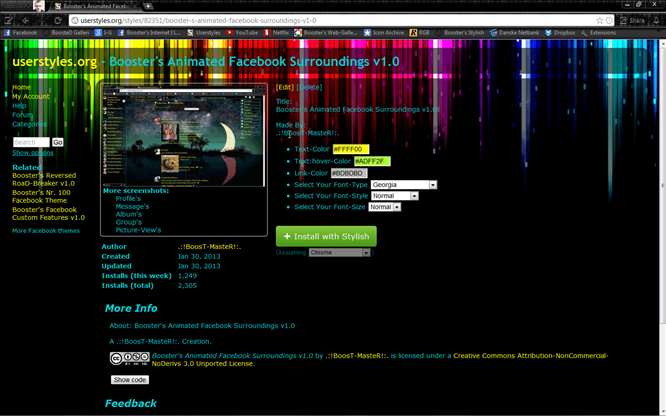Click More Facebook themes link

46,231
